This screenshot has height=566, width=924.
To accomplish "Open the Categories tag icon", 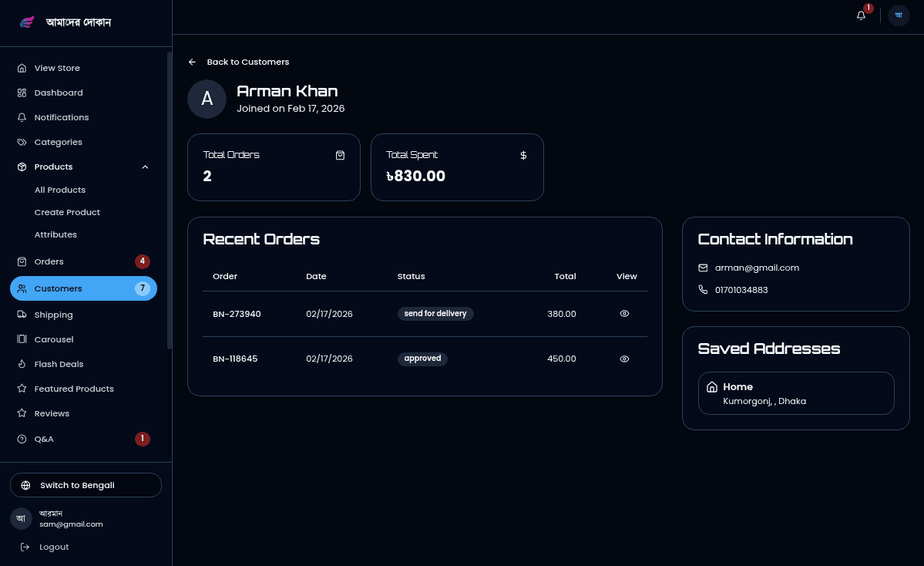I will (22, 142).
